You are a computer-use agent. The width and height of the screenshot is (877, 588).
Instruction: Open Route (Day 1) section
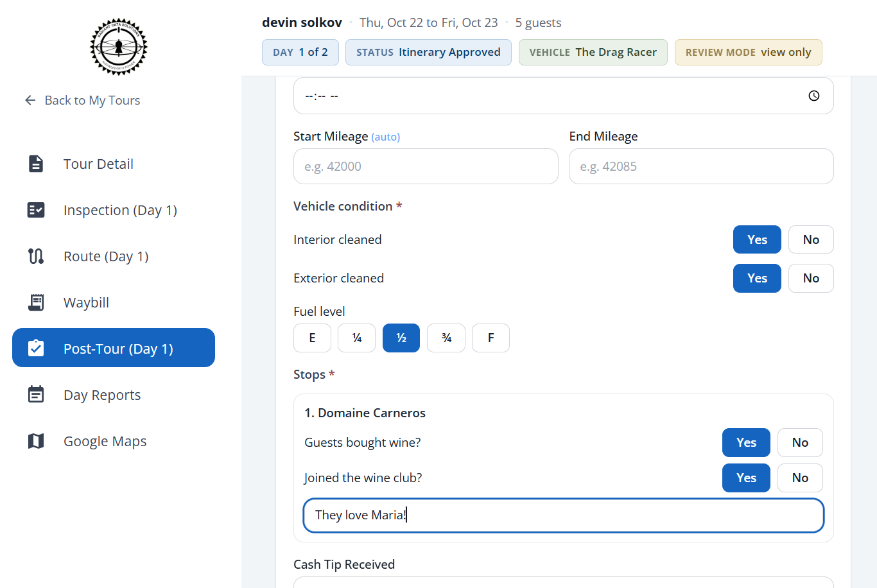pos(114,256)
